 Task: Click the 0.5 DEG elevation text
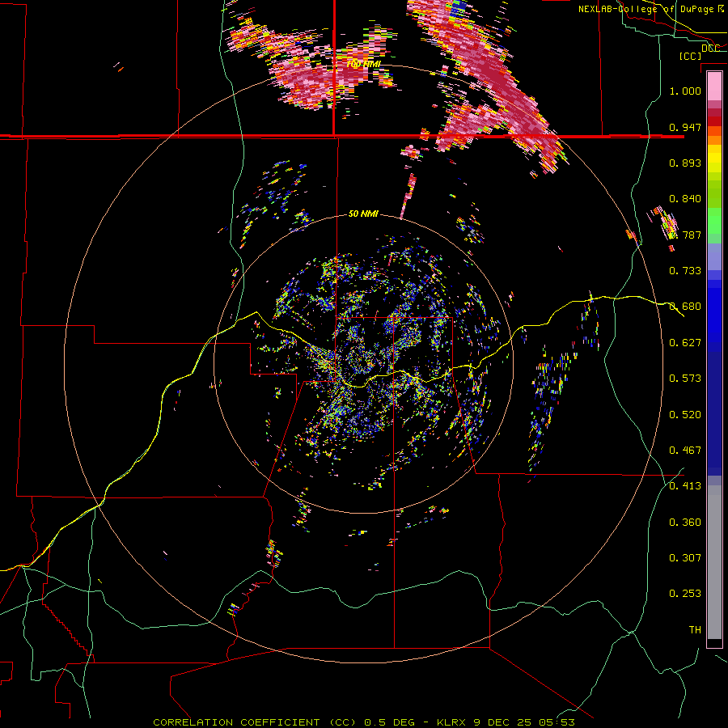coord(389,722)
